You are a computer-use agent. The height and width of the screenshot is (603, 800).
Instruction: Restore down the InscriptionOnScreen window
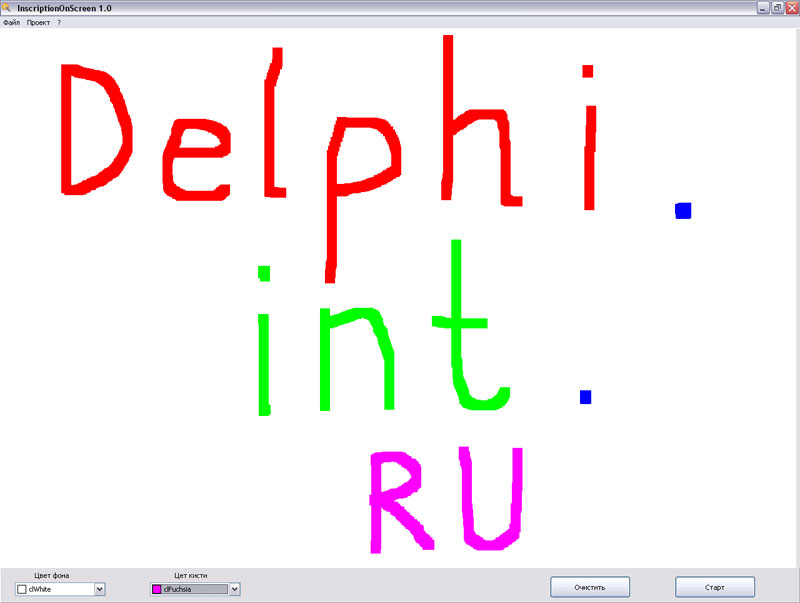click(777, 8)
